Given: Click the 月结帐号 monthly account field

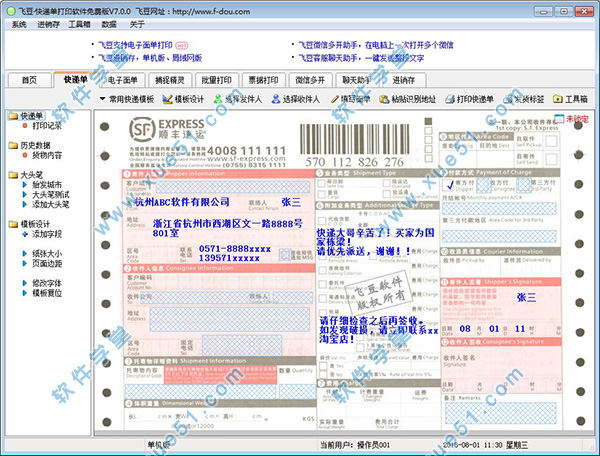Looking at the screenshot, I should pyautogui.click(x=499, y=209).
